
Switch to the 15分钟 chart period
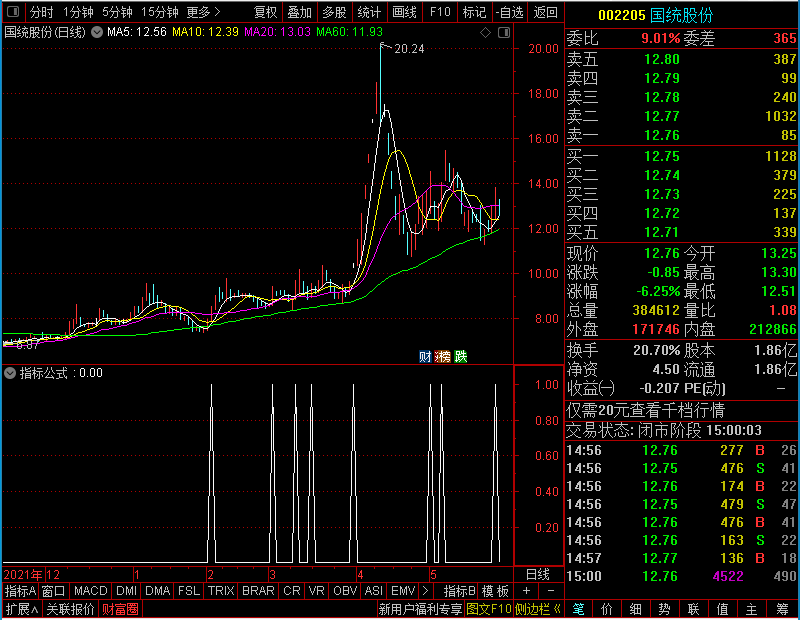tap(159, 12)
